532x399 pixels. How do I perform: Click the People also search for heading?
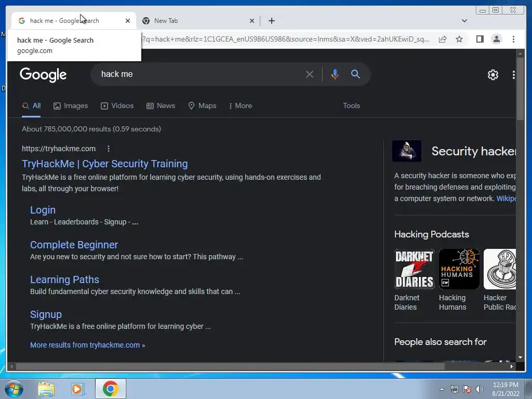coord(441,342)
